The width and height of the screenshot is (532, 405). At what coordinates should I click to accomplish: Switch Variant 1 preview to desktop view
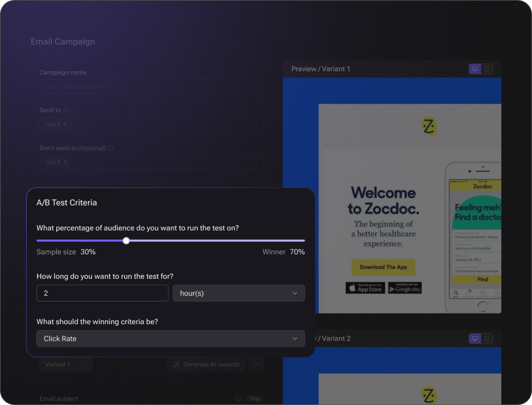coord(475,69)
